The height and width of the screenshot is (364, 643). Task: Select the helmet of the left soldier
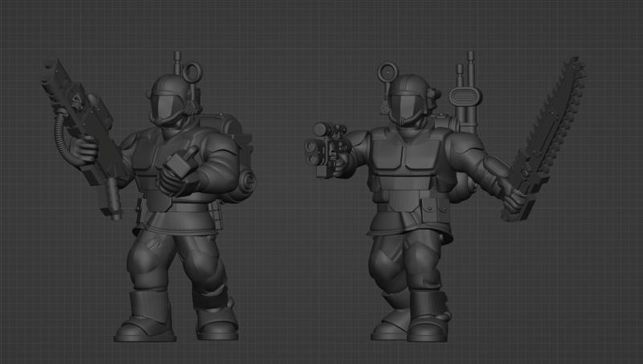click(x=173, y=100)
